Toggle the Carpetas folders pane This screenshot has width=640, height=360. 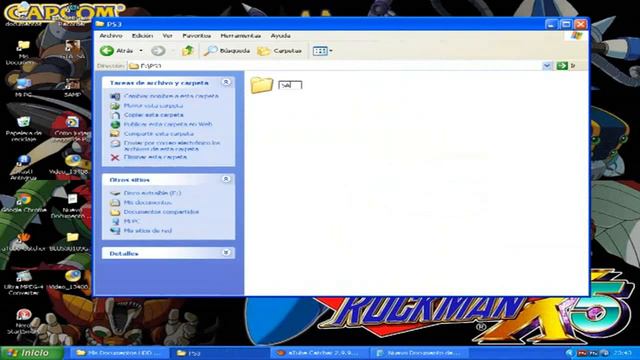point(280,51)
